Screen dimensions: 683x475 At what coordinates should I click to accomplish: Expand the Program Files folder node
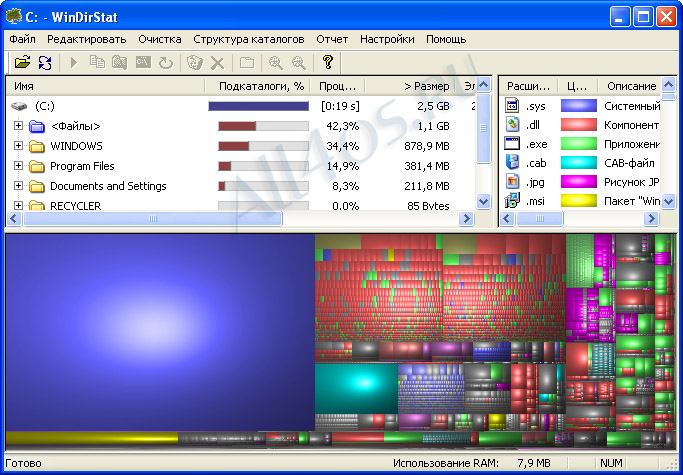coord(18,166)
